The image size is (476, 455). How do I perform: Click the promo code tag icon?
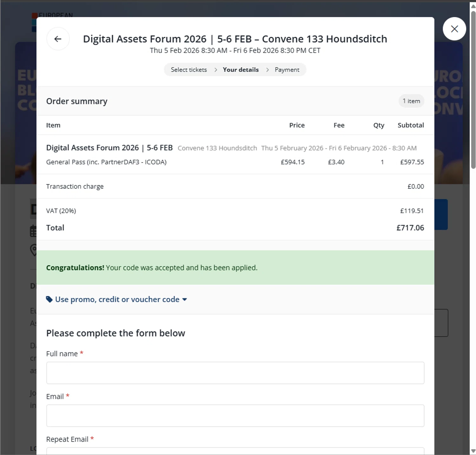(x=49, y=299)
